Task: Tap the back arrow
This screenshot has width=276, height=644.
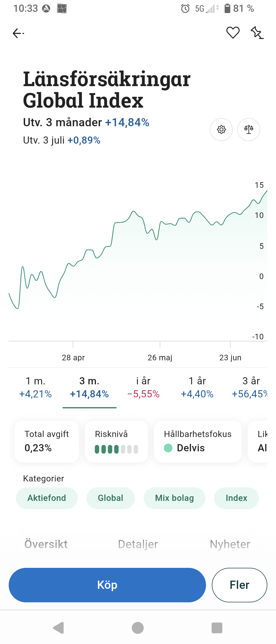Action: click(18, 33)
